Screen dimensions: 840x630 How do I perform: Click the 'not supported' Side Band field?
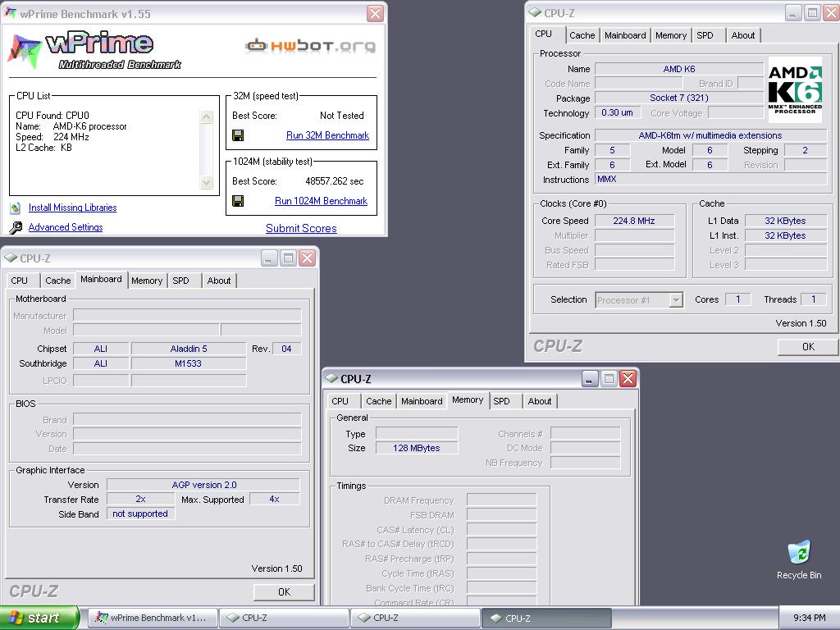pyautogui.click(x=140, y=514)
